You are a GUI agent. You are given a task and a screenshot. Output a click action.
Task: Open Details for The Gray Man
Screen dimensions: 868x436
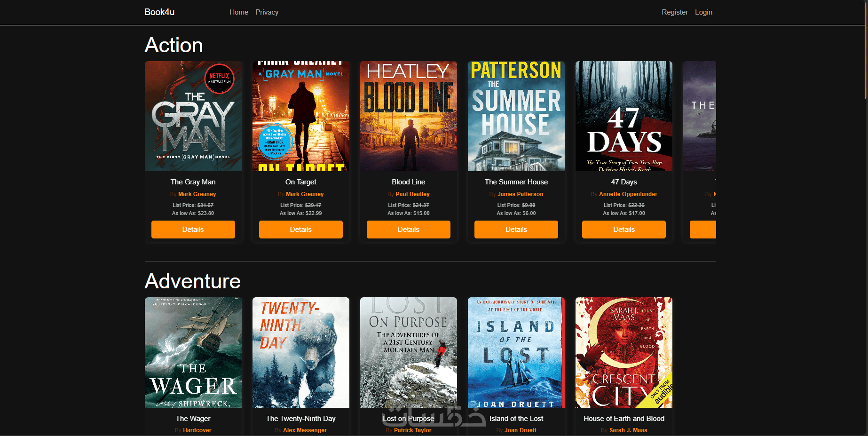click(x=193, y=230)
